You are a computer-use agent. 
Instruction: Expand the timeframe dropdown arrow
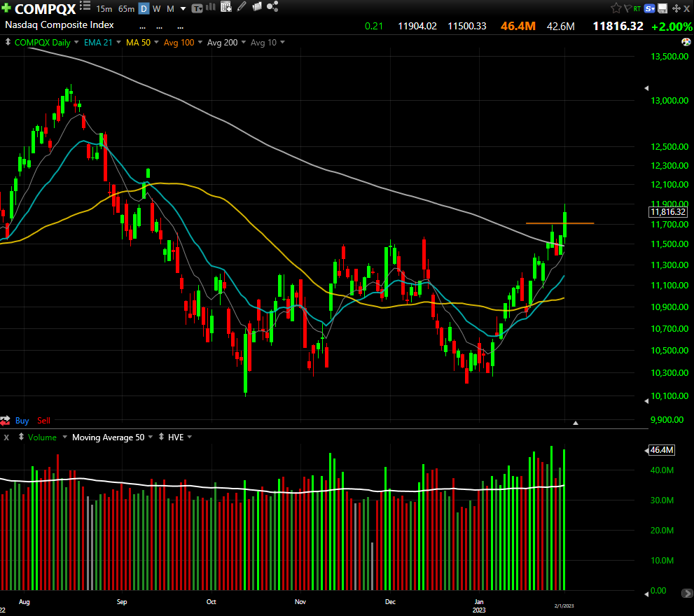pyautogui.click(x=183, y=9)
